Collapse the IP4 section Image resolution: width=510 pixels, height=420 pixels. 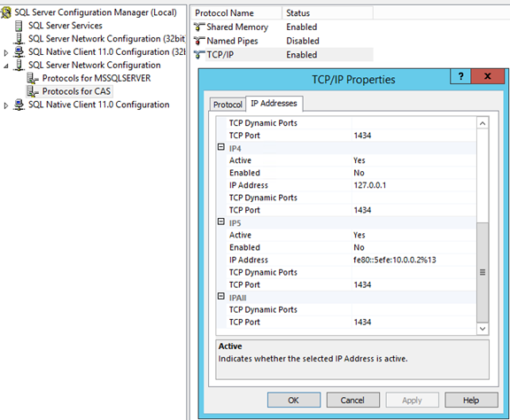(x=221, y=147)
